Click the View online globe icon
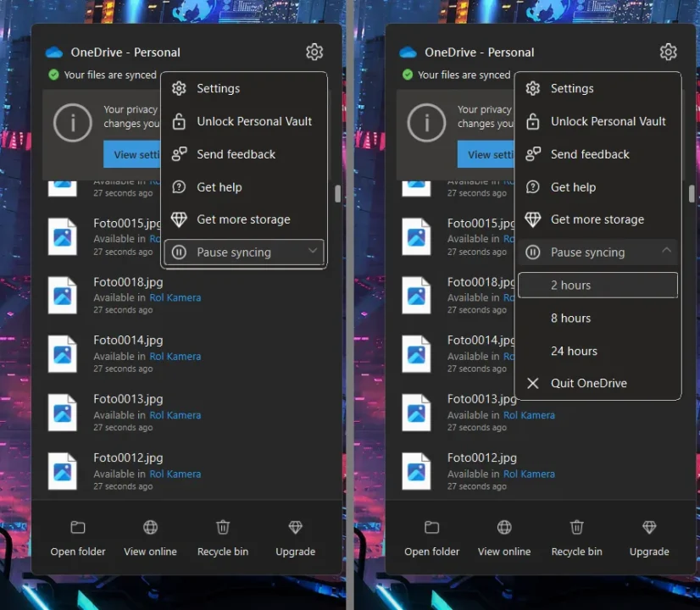 tap(150, 527)
